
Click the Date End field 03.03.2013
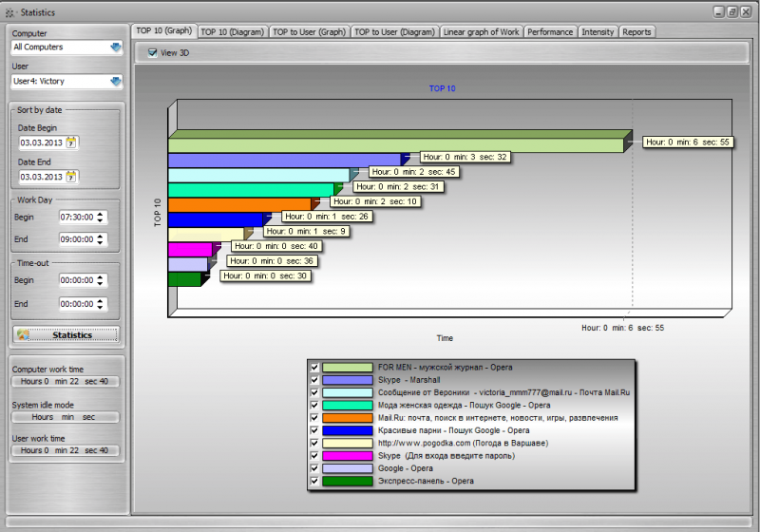click(42, 177)
